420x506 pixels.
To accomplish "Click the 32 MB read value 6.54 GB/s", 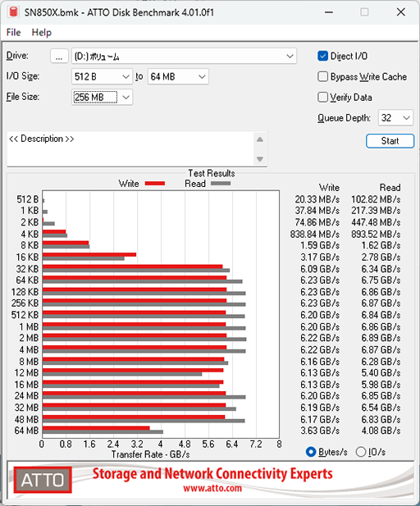I will point(381,408).
